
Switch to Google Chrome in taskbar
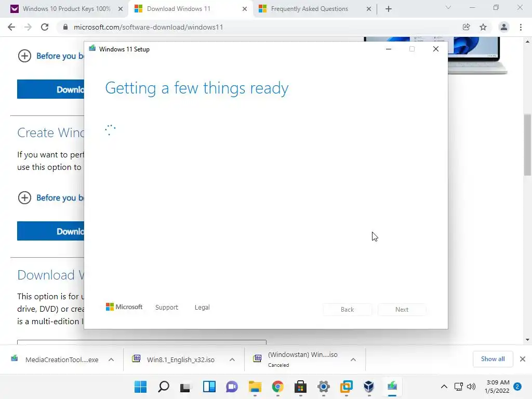point(278,387)
